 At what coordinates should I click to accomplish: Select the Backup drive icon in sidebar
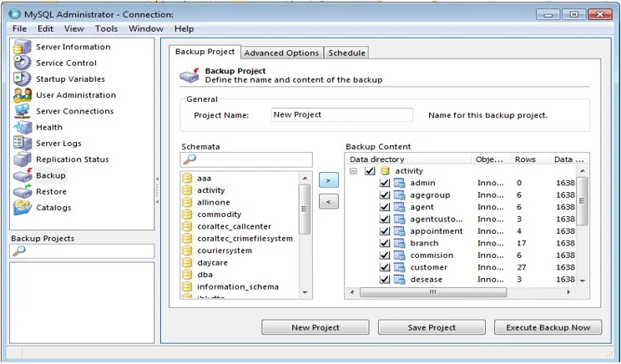point(23,175)
